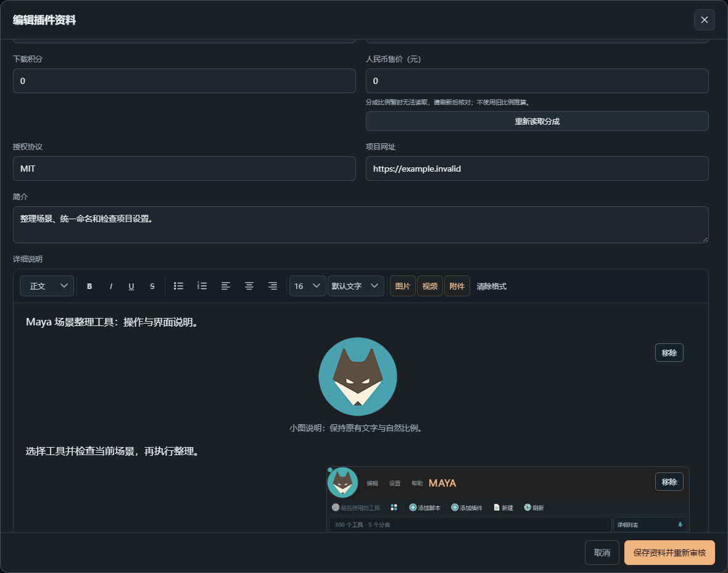
Task: Focus the 下载积分 input field
Action: coord(184,81)
